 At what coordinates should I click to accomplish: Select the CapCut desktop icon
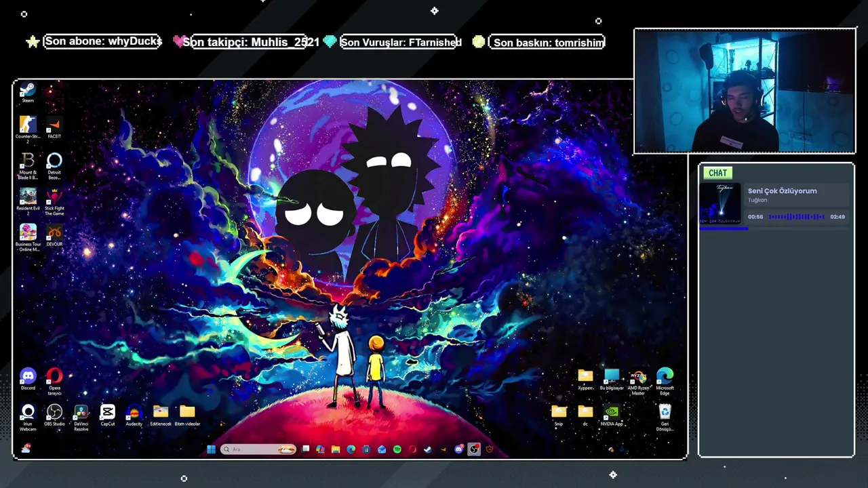point(107,415)
